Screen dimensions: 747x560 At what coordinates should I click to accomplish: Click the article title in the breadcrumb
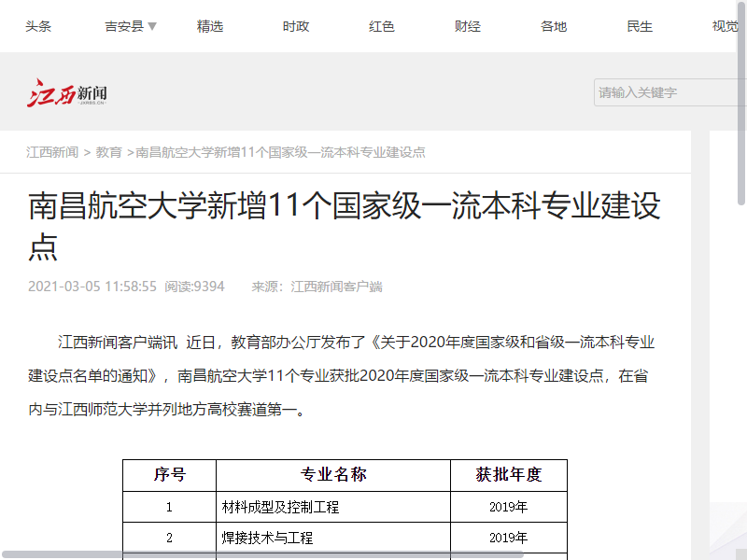[277, 151]
